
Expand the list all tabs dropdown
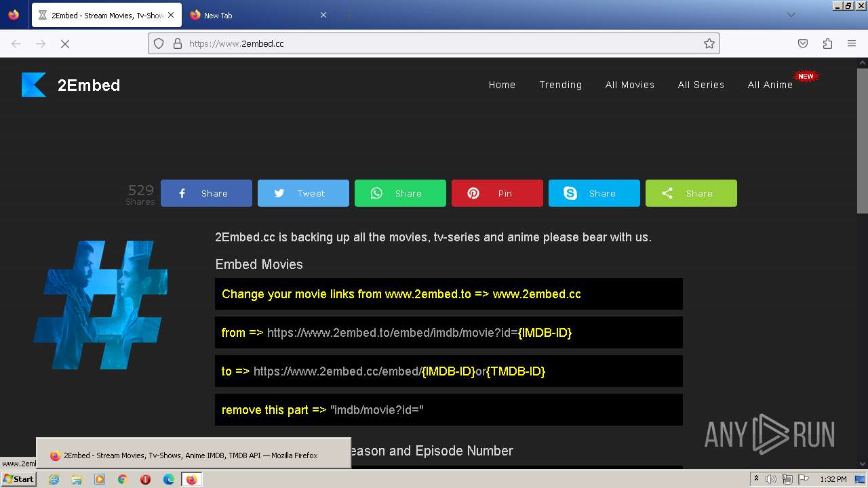(791, 15)
